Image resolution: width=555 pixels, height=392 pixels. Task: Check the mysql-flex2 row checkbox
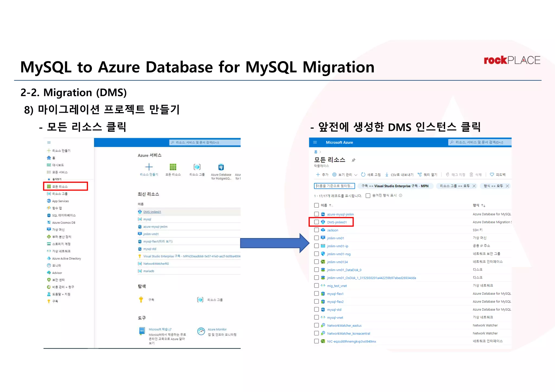pos(316,302)
